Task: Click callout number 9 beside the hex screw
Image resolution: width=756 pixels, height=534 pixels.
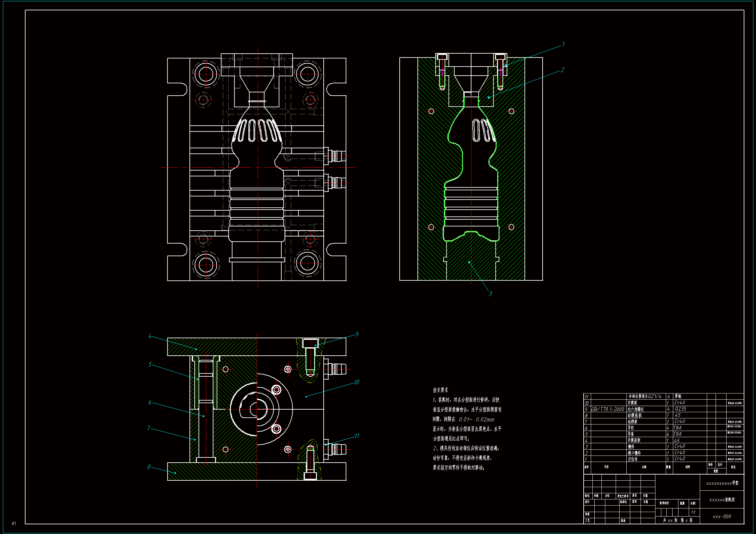Action: tap(357, 334)
